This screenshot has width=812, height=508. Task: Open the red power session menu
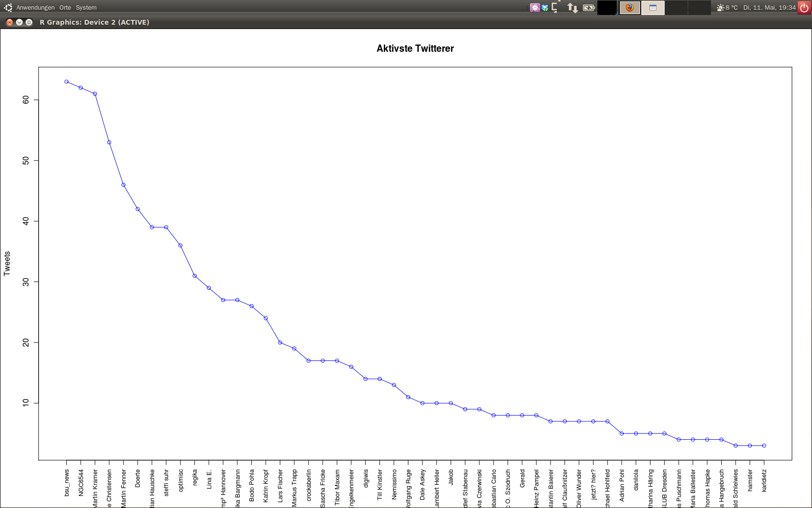tap(804, 8)
